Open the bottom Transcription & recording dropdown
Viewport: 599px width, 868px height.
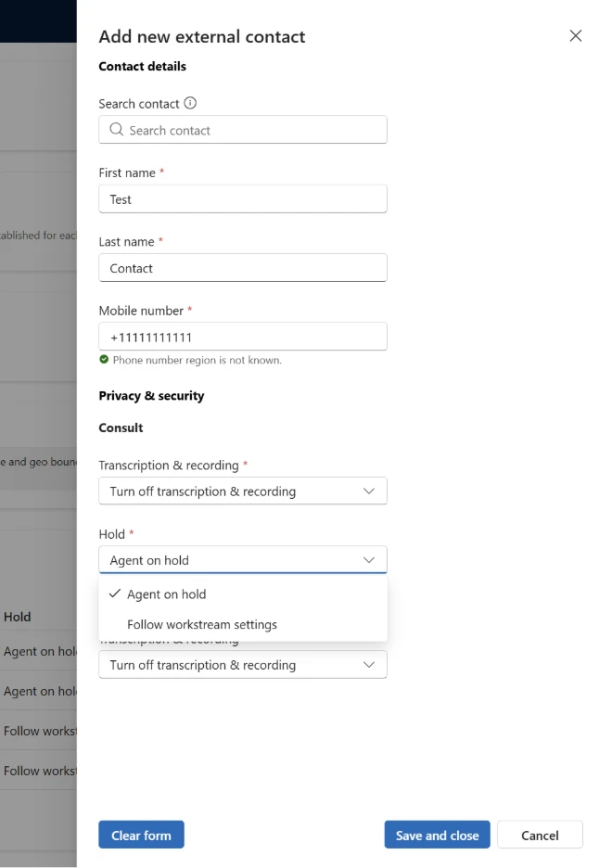242,665
